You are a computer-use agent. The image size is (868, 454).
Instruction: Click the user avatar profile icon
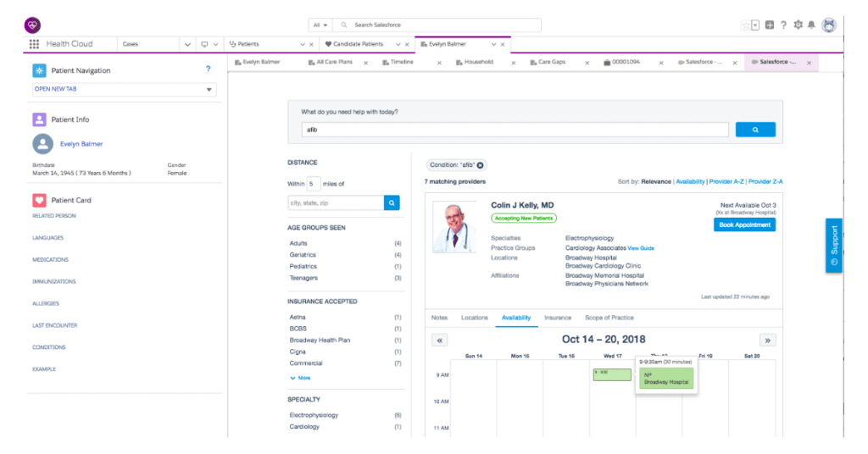pos(828,25)
